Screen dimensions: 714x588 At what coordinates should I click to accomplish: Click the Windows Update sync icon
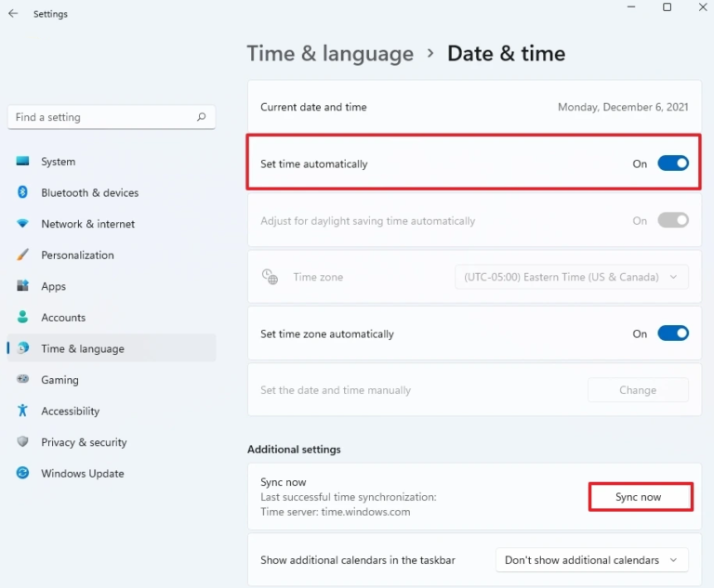22,473
